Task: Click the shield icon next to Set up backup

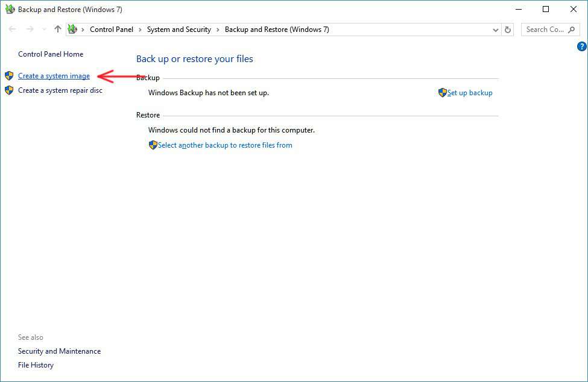Action: tap(443, 93)
